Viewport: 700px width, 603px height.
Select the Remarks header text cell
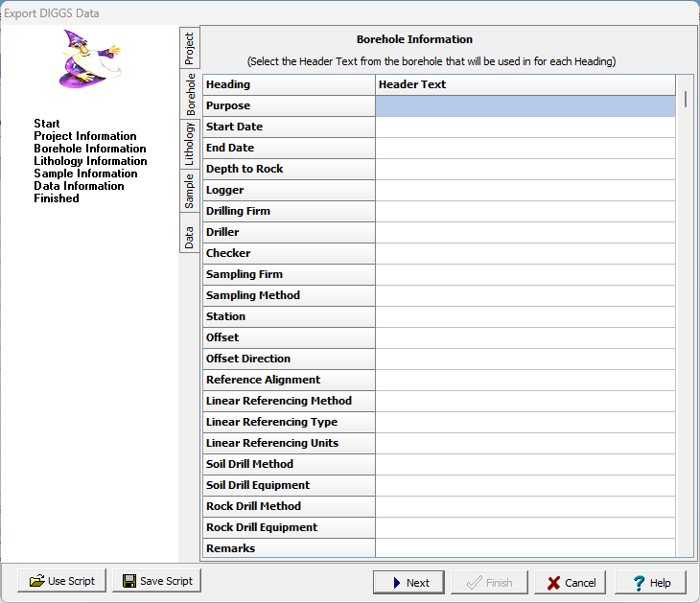525,548
